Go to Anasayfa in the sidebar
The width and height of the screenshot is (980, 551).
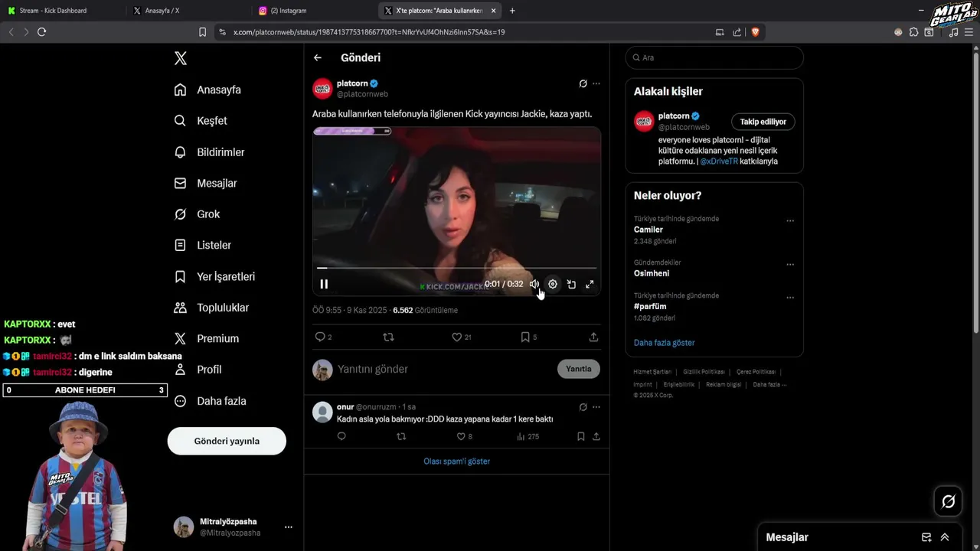(207, 90)
